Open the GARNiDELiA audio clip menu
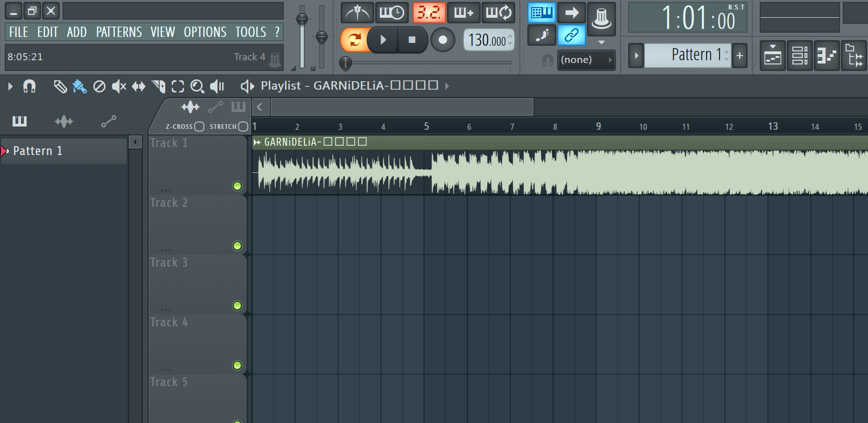The image size is (868, 423). (x=257, y=142)
